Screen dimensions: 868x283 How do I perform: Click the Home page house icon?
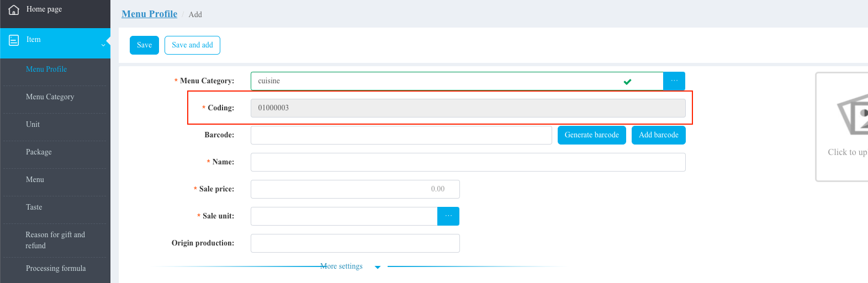(14, 9)
